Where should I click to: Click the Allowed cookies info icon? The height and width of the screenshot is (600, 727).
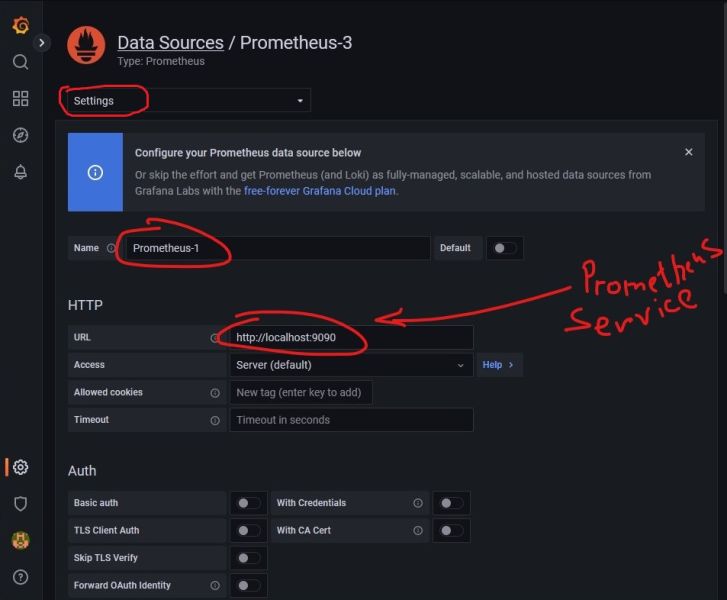[215, 393]
